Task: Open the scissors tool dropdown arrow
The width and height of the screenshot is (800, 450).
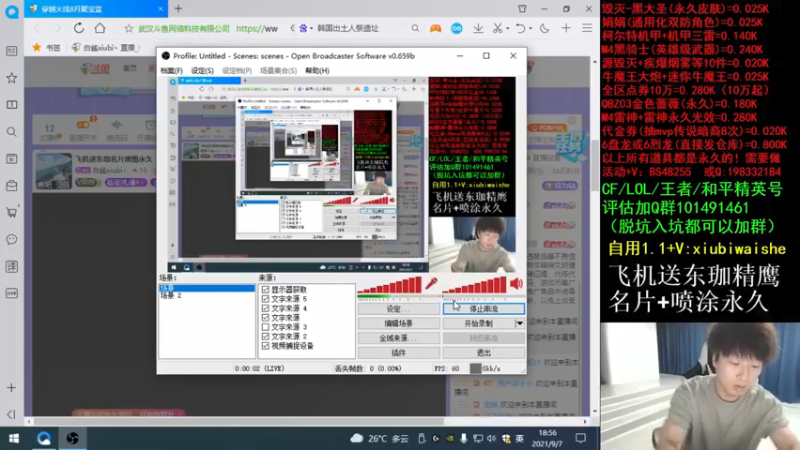Action: (x=508, y=29)
